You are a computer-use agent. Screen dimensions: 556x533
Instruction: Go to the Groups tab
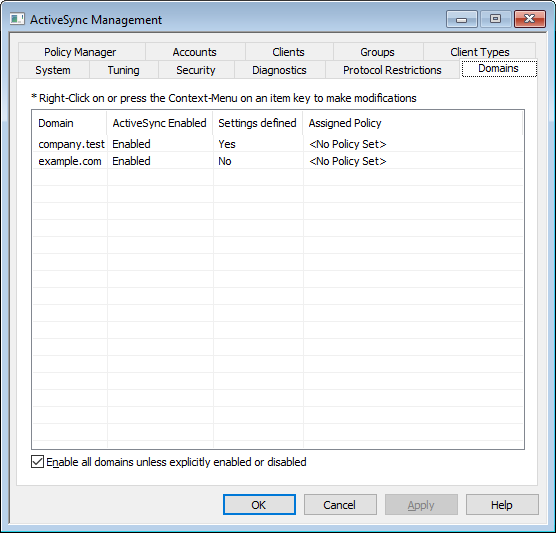pos(377,52)
